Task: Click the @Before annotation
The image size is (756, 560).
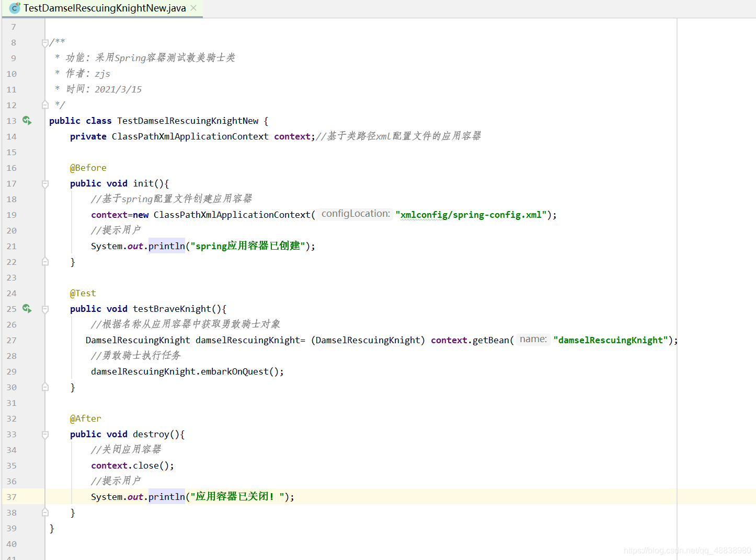Action: (x=88, y=168)
